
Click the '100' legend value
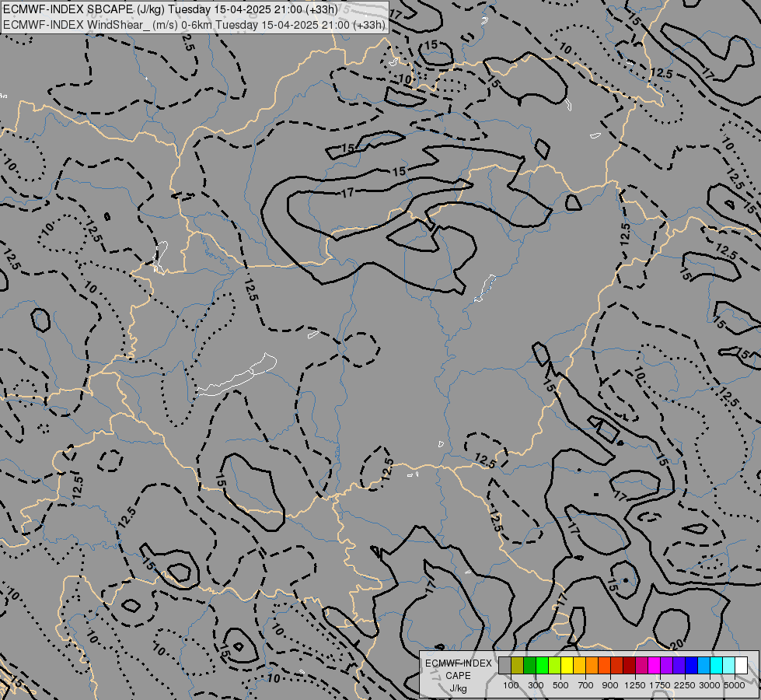pos(511,685)
